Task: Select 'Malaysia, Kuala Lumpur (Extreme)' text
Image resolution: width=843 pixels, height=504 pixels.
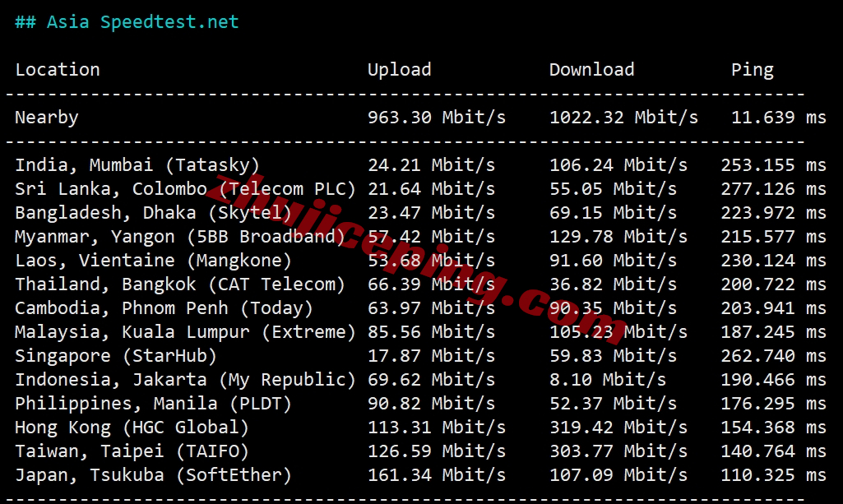Action: click(x=186, y=332)
